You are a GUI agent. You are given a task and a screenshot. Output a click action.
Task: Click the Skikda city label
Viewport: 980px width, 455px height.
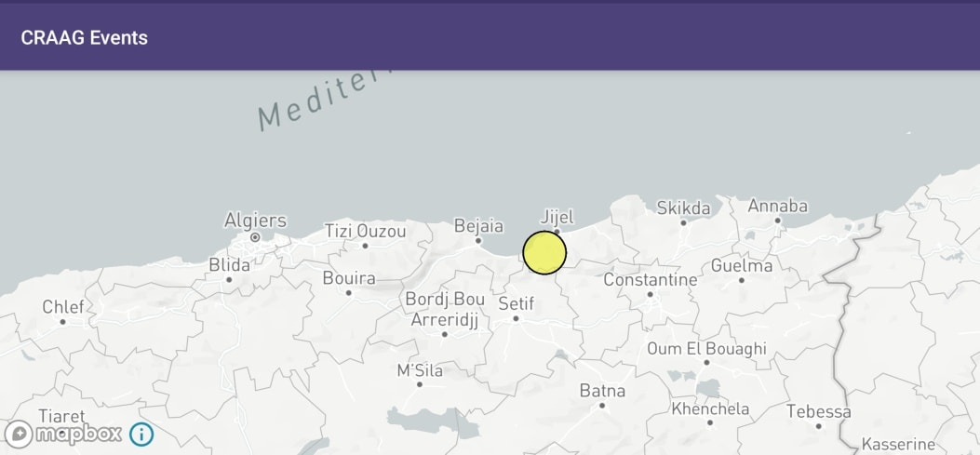[x=683, y=207]
